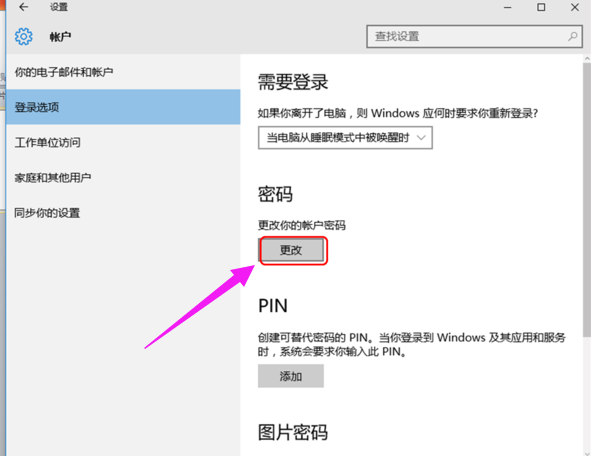Screen dimensions: 594x456
Task: Expand the 当电脑从睡眠模式中被唤醒时 dropdown
Action: coord(345,137)
